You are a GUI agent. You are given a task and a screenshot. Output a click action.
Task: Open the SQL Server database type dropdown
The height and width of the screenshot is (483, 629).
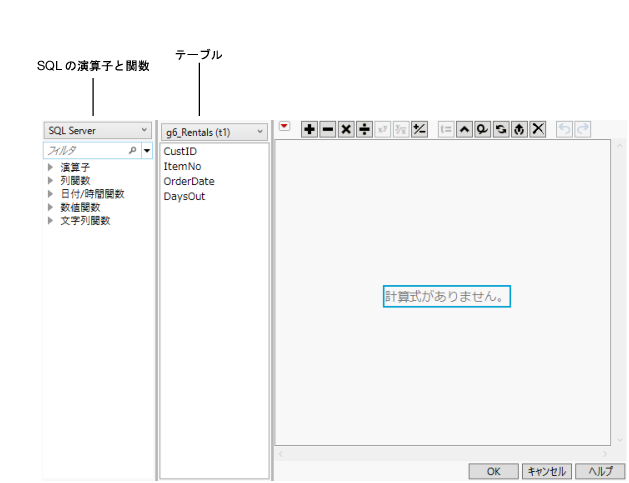[x=97, y=130]
